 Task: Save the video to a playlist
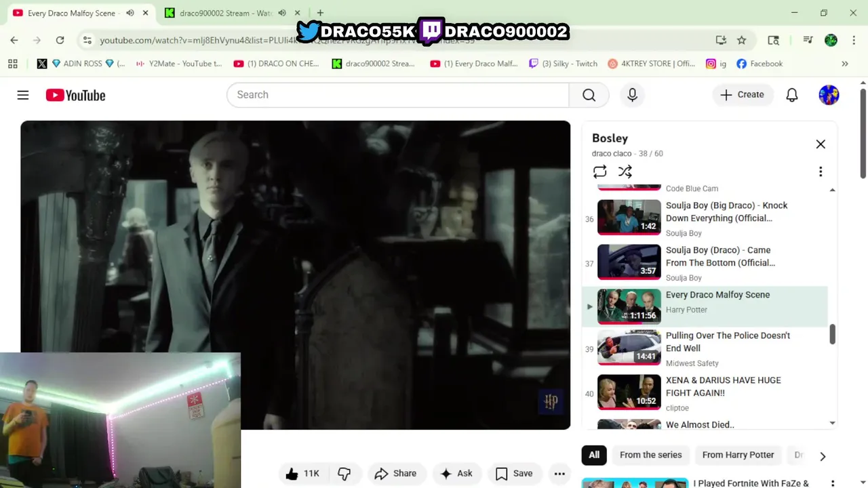point(514,474)
